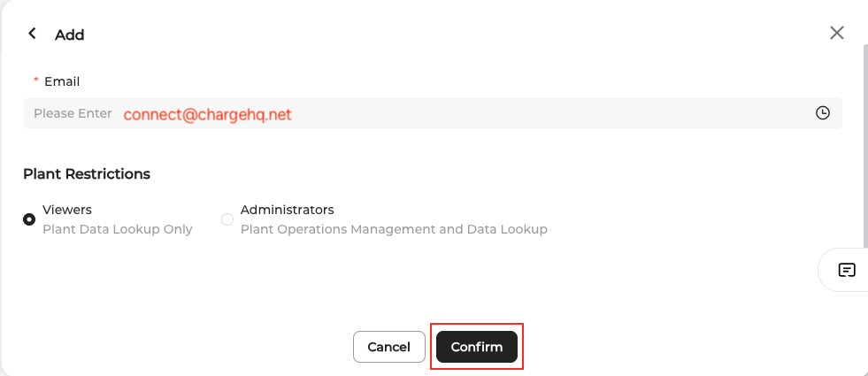Click the back arrow next to Add

pos(33,34)
